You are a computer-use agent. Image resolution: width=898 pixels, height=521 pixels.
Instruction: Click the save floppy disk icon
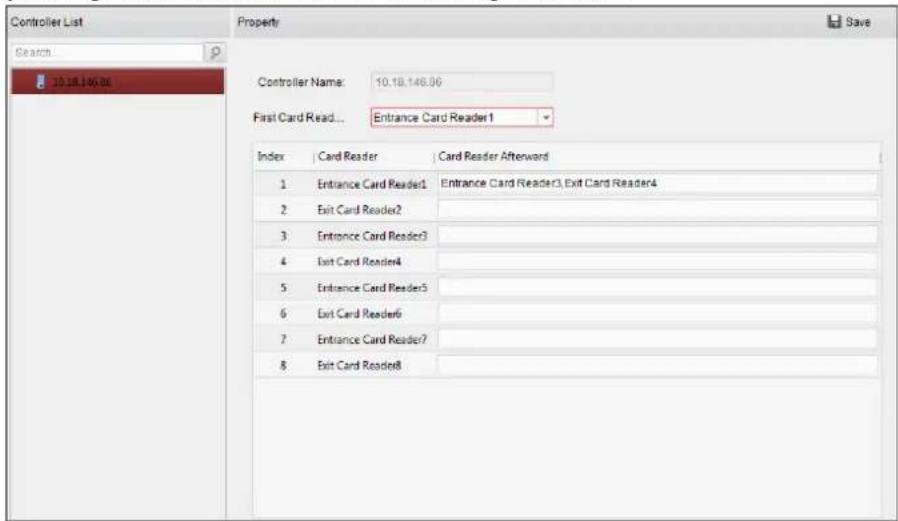coord(834,22)
